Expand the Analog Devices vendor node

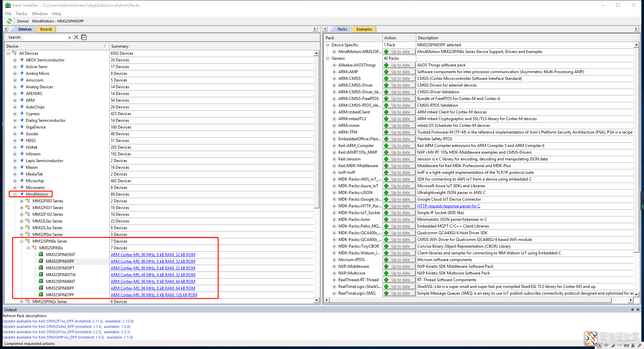tap(15, 87)
